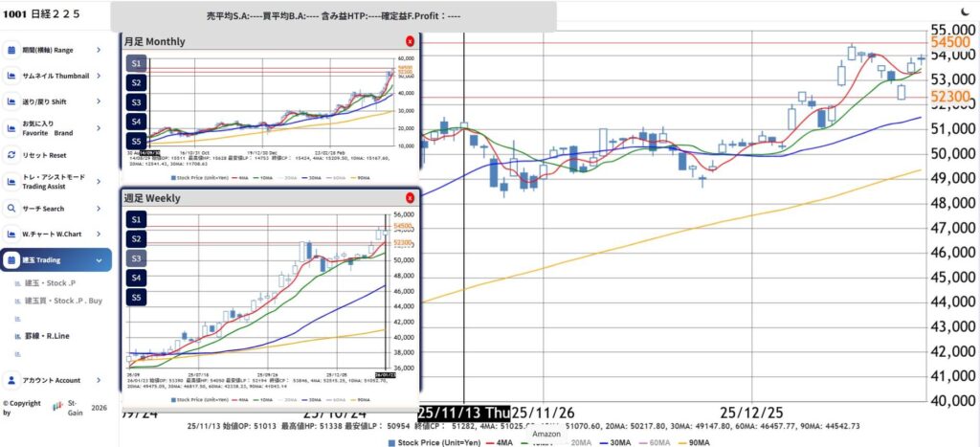
Task: Expand the Shift menu chevron
Action: (99, 101)
